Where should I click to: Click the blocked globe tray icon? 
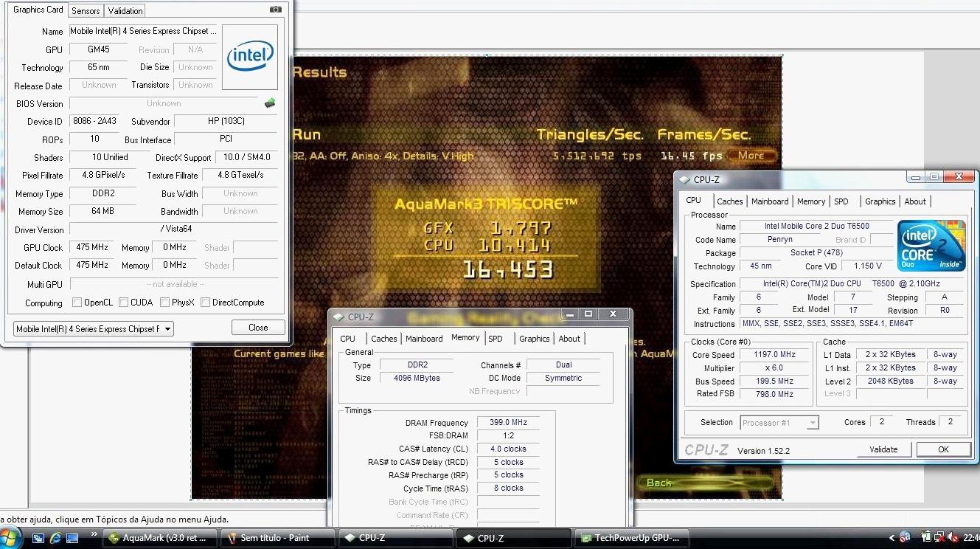(x=905, y=538)
